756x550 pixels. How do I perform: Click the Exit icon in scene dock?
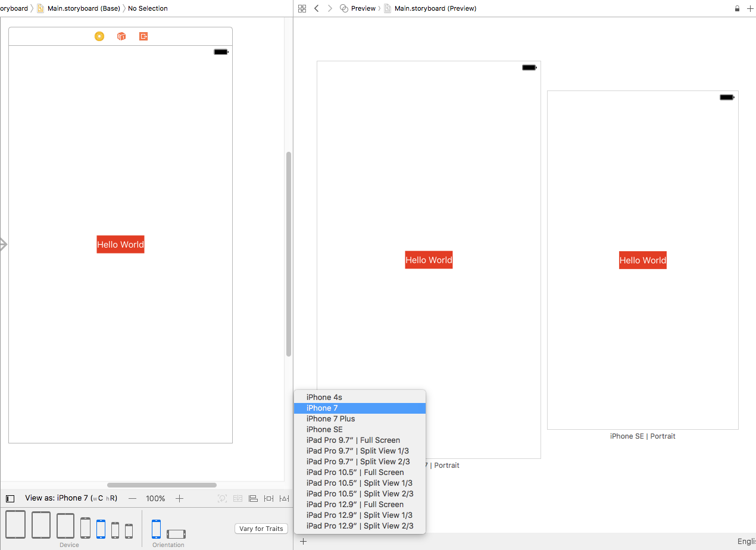(x=143, y=36)
